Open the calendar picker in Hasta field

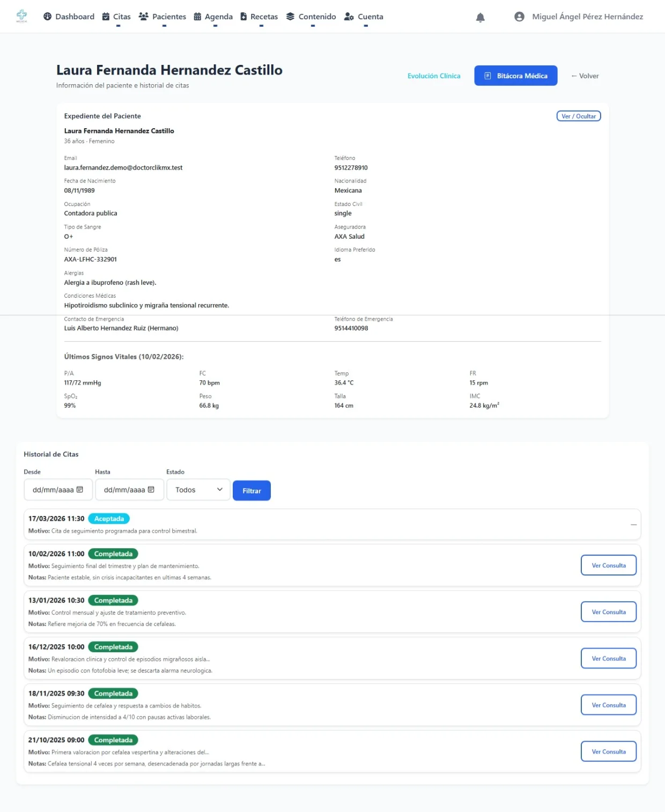[151, 490]
